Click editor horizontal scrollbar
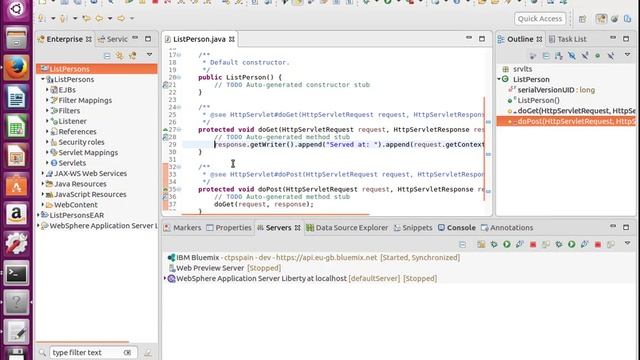This screenshot has width=640, height=360. 276,213
